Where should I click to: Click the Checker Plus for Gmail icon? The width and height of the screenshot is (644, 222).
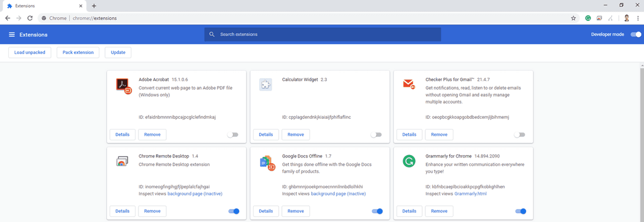[409, 84]
